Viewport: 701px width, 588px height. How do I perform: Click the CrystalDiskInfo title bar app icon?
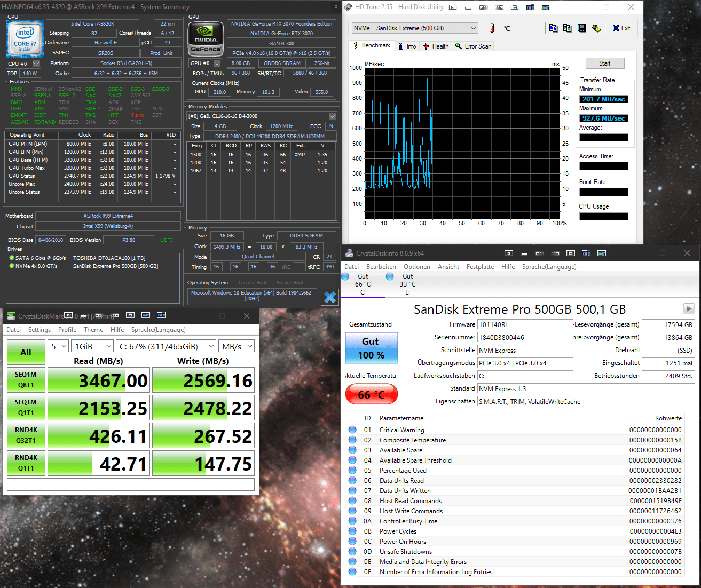tap(349, 253)
